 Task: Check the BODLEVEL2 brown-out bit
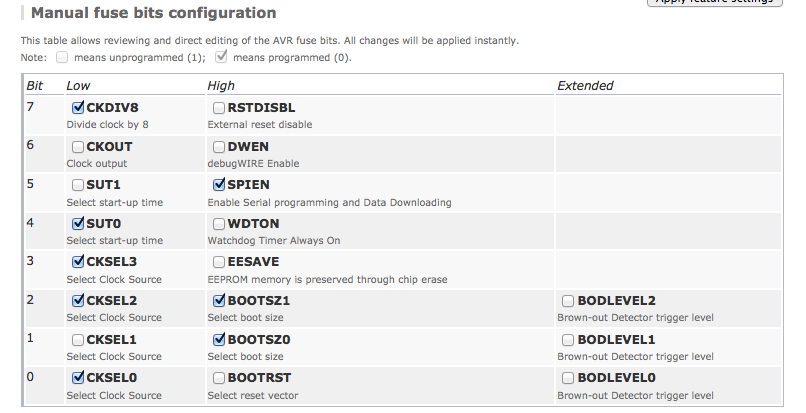[568, 301]
